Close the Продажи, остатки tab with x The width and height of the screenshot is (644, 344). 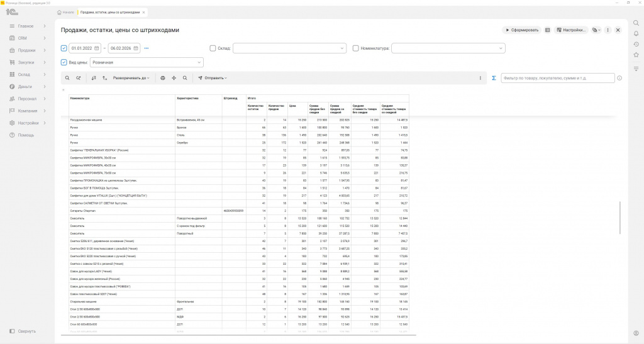(x=143, y=13)
